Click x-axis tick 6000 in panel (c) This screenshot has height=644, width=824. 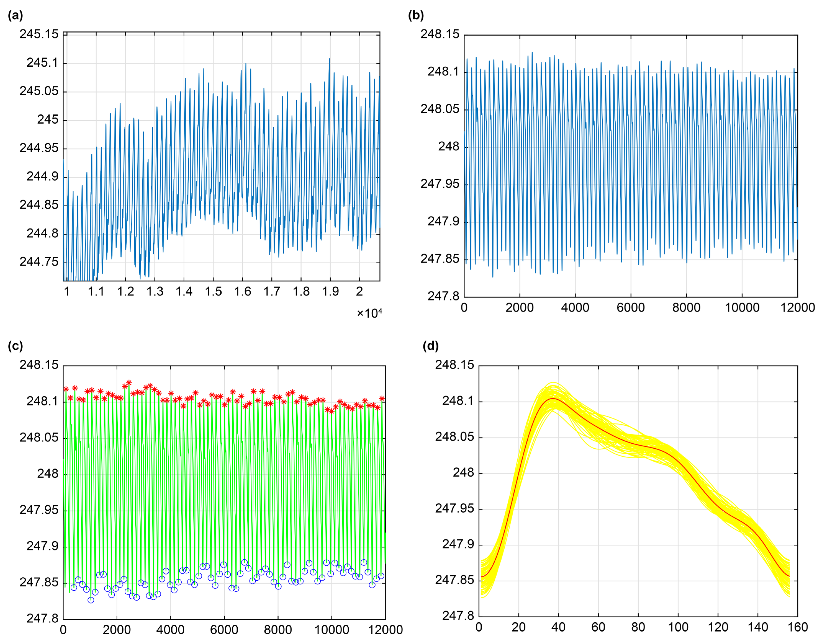point(224,630)
